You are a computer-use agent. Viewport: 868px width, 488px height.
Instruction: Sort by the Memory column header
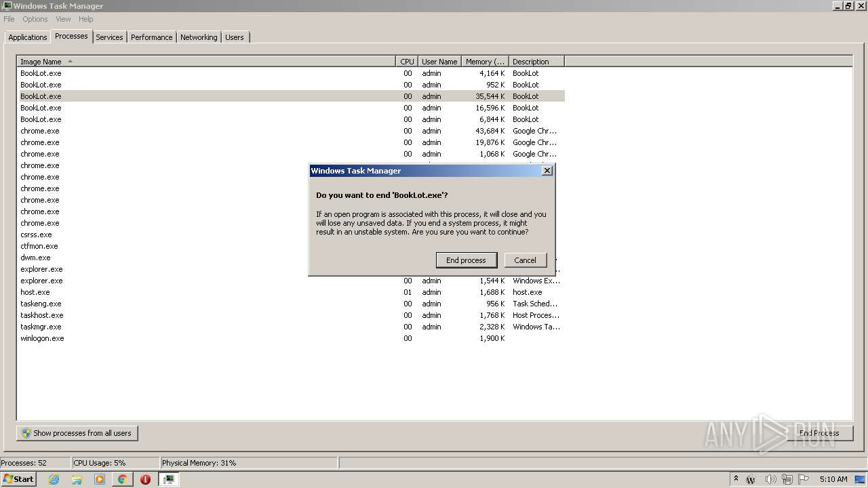pos(485,62)
